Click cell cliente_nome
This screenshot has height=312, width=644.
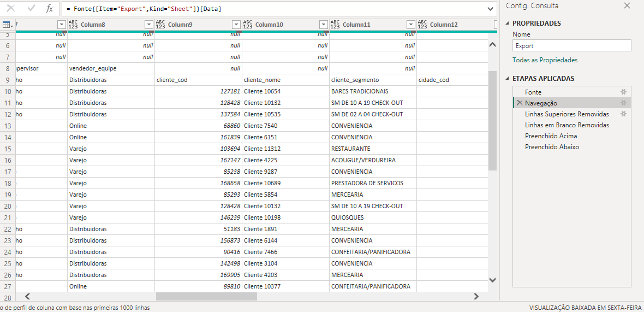[285, 80]
